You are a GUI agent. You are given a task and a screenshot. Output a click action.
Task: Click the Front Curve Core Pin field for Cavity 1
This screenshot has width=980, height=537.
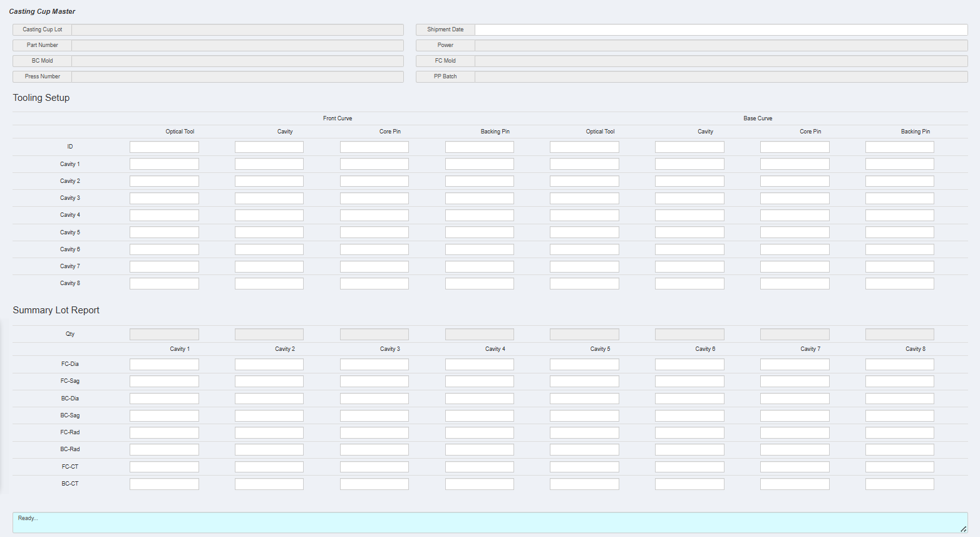point(374,164)
